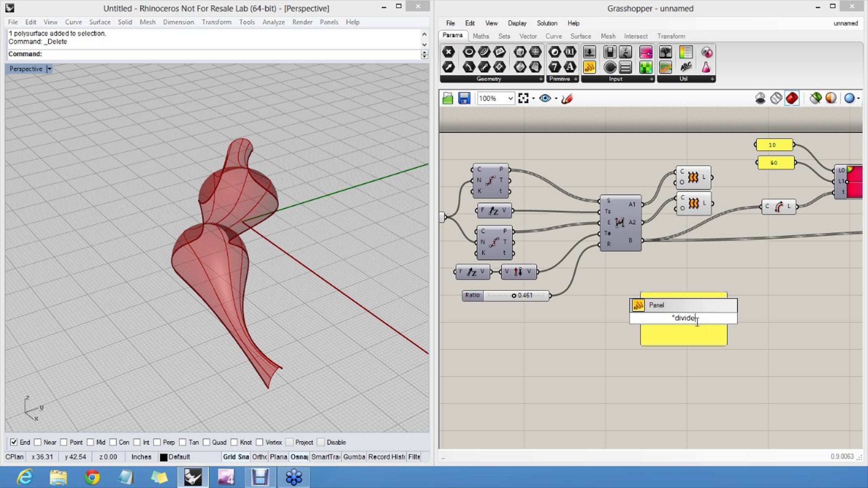Switch to the Maths component tab

pos(481,36)
